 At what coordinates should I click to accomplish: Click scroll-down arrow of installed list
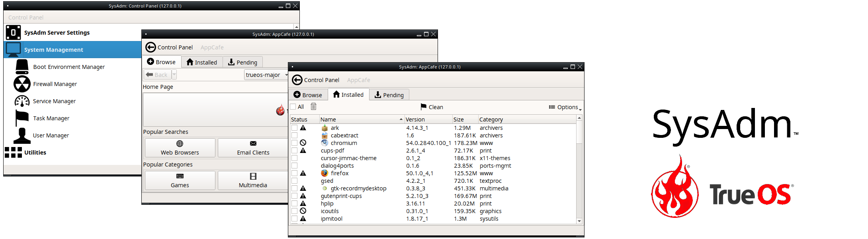[x=579, y=221]
